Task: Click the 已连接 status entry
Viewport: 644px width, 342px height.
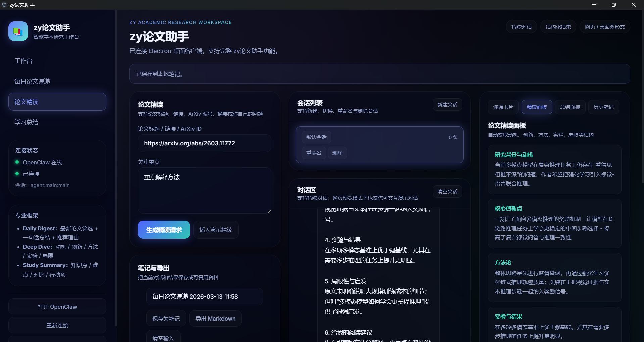Action: tap(31, 174)
